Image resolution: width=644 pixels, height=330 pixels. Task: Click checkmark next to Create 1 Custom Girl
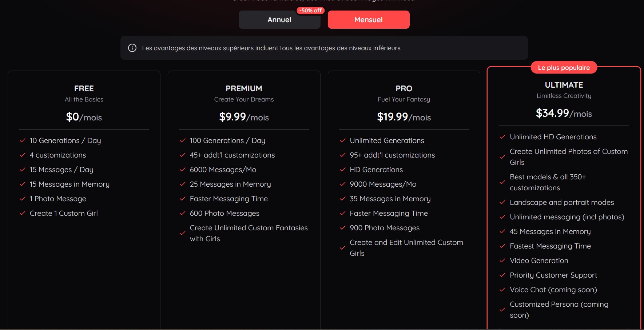pyautogui.click(x=23, y=213)
